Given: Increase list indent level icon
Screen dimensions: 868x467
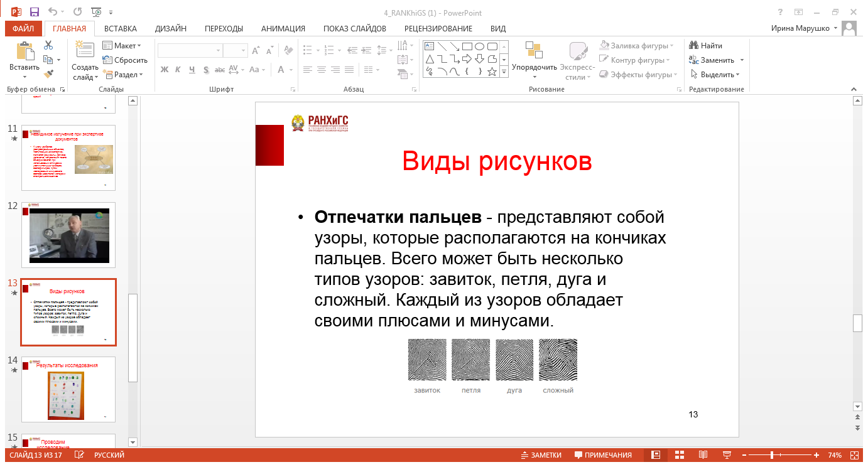Looking at the screenshot, I should (x=368, y=50).
